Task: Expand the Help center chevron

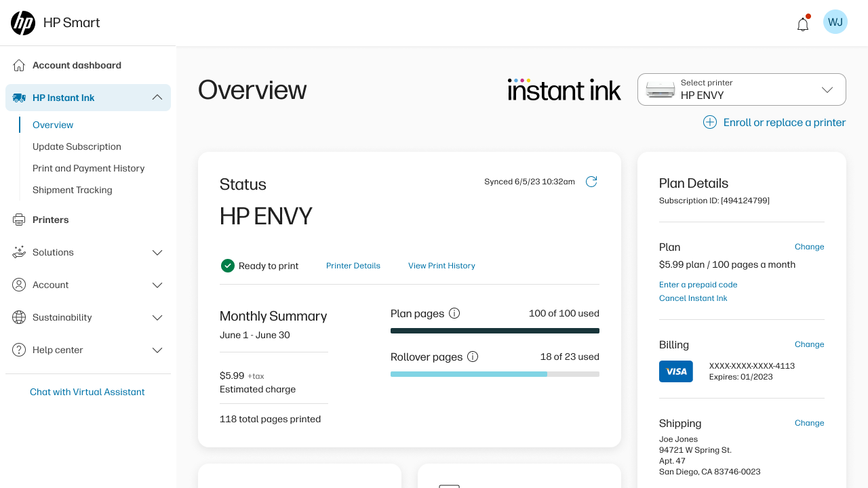Action: tap(157, 350)
